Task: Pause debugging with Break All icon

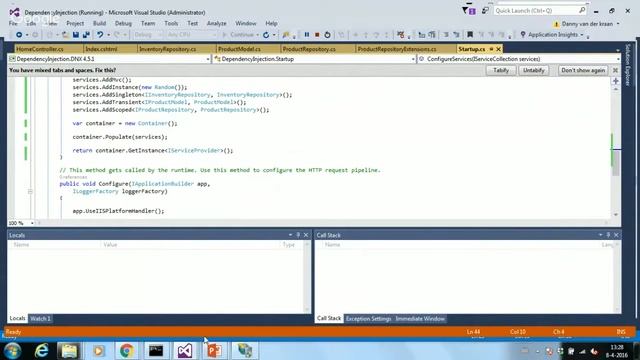Action: point(307,35)
